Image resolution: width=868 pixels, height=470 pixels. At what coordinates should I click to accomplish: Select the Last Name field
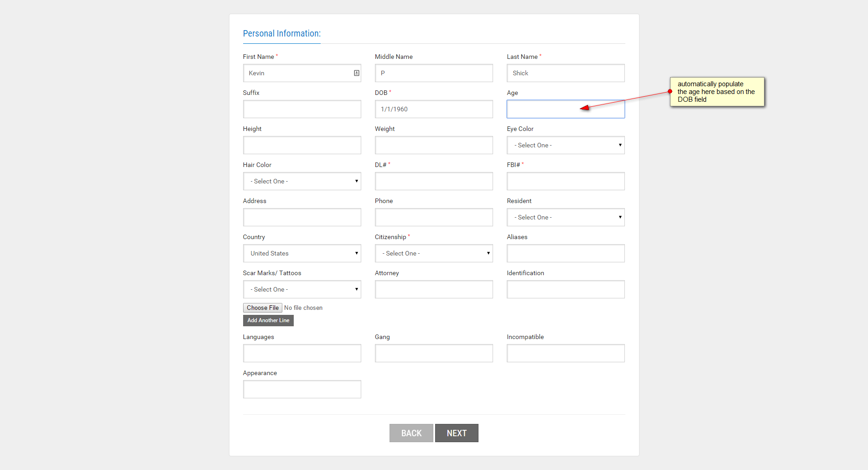566,73
